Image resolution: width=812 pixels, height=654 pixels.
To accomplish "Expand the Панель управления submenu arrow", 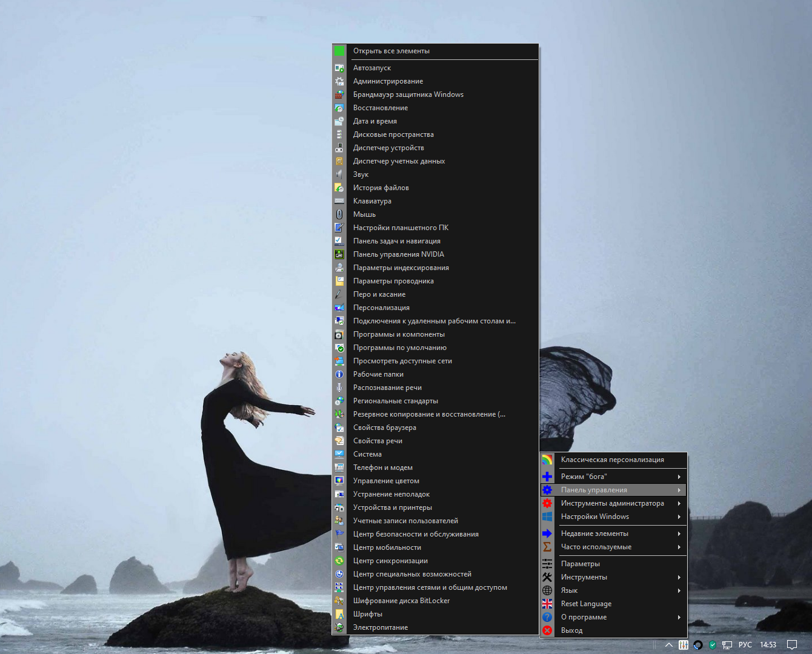I will 679,490.
